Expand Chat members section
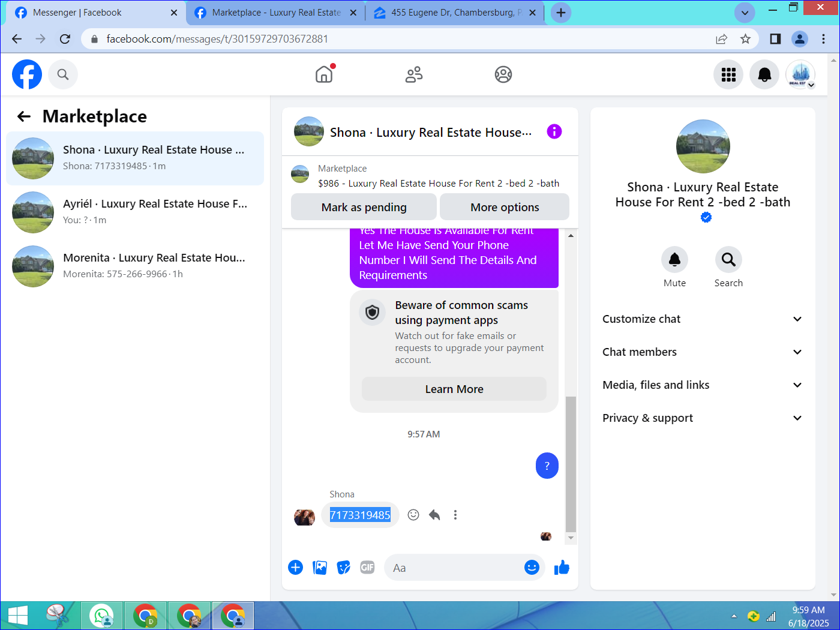 703,352
